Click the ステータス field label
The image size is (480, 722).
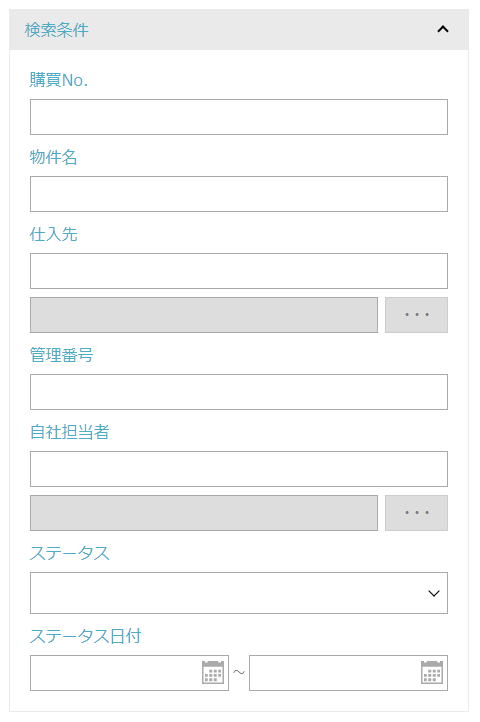tap(70, 553)
